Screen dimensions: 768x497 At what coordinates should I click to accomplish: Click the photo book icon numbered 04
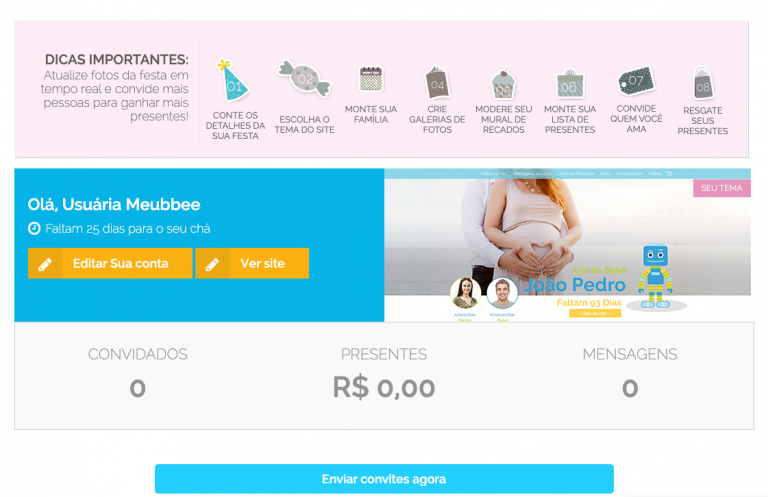pos(437,82)
